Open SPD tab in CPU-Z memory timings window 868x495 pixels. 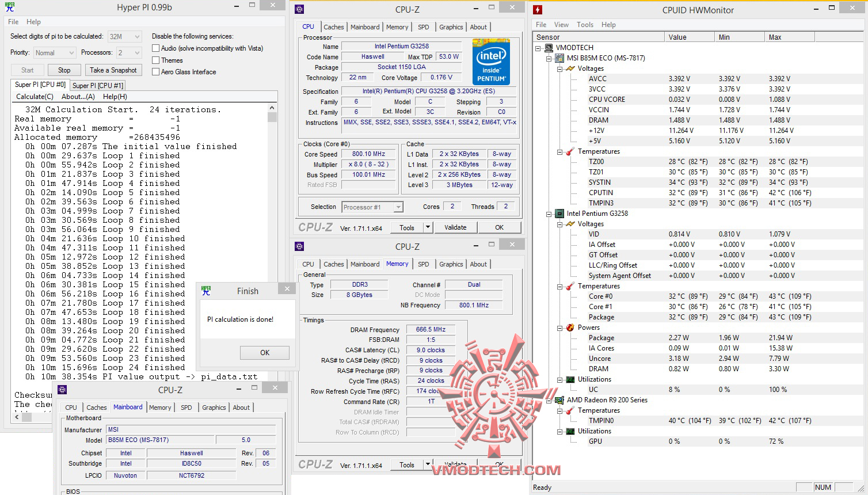pyautogui.click(x=424, y=264)
